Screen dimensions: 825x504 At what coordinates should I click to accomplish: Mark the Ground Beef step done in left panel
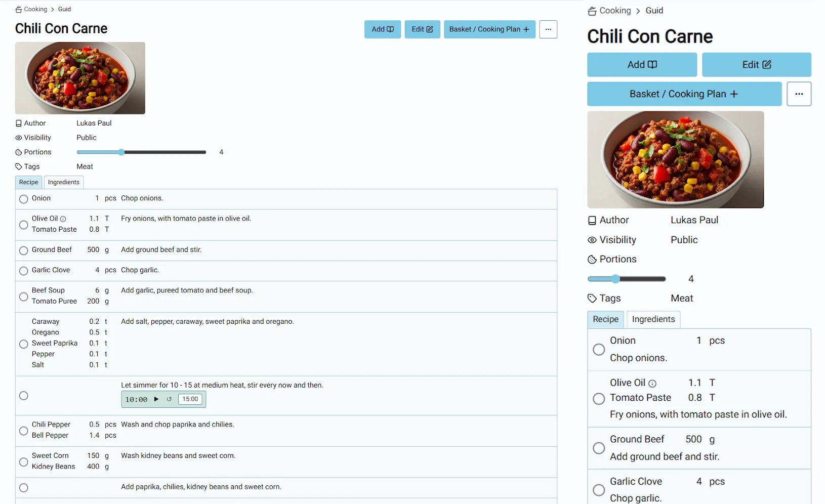click(x=23, y=250)
